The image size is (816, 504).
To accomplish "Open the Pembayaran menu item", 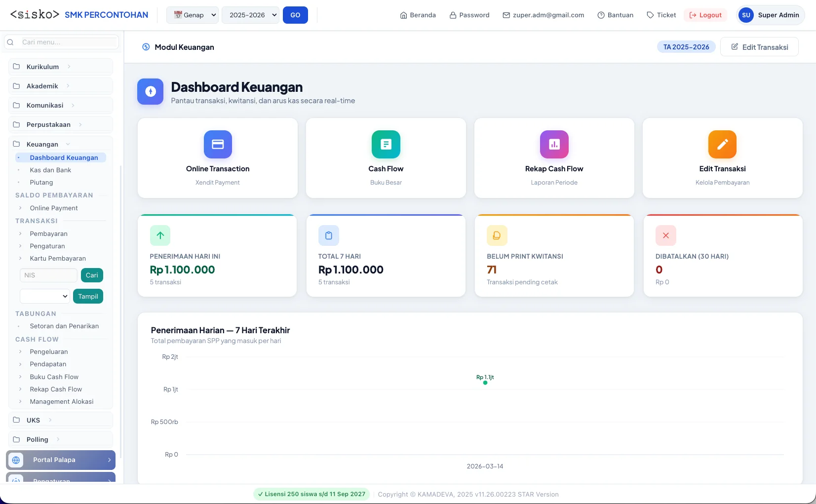I will click(48, 233).
